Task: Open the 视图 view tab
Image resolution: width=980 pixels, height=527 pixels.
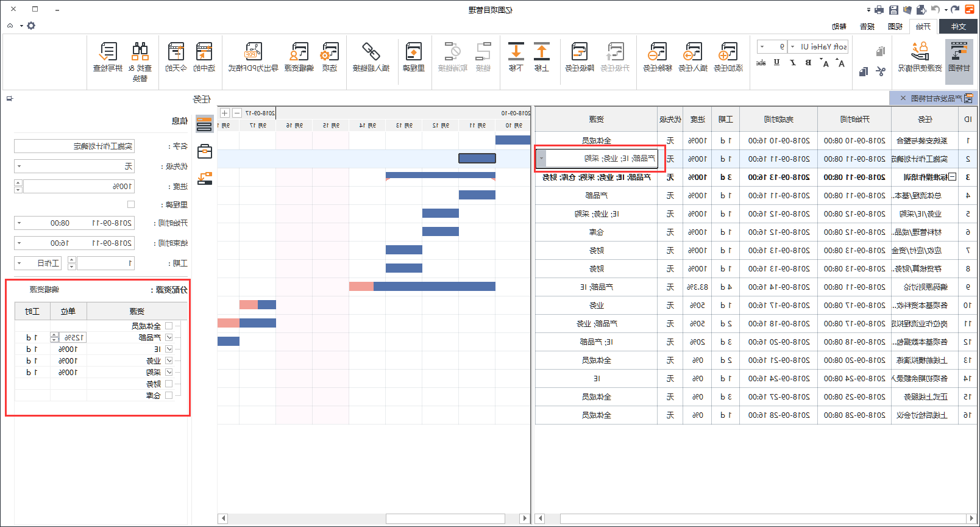Action: click(895, 26)
